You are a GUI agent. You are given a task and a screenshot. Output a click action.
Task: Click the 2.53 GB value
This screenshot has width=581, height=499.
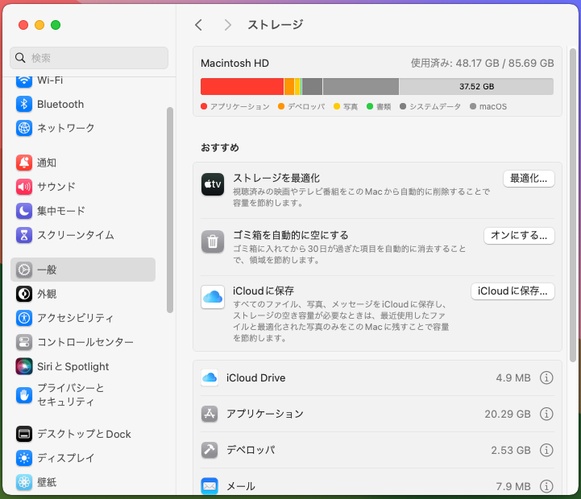(x=511, y=450)
